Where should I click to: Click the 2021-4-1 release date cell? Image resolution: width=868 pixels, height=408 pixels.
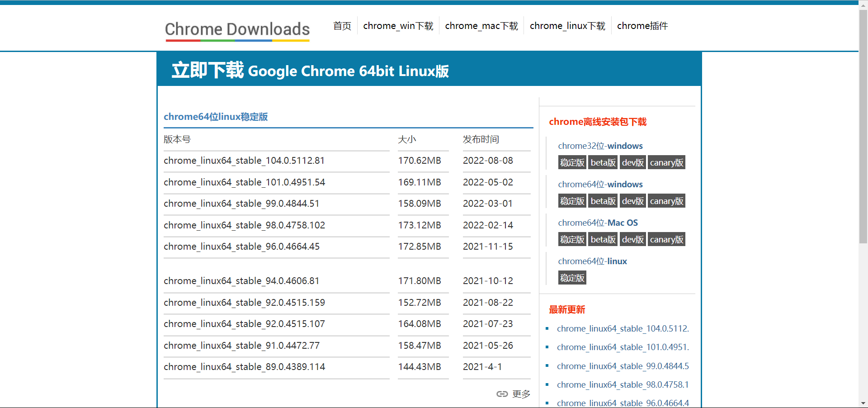[482, 367]
